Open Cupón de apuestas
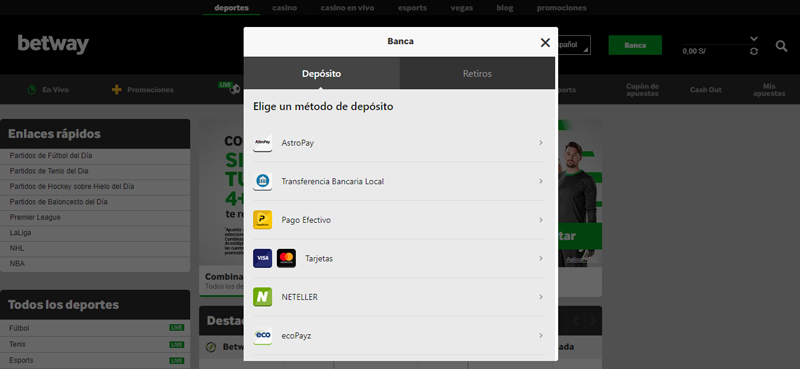Image resolution: width=800 pixels, height=369 pixels. click(642, 90)
